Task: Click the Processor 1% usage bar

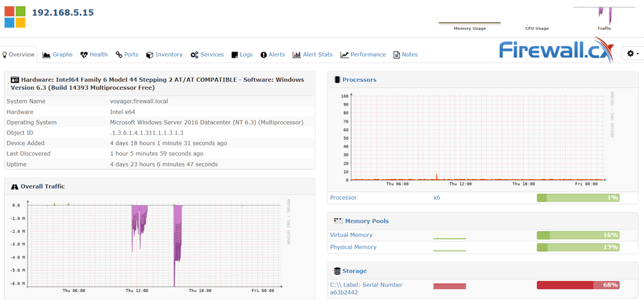Action: pyautogui.click(x=578, y=198)
